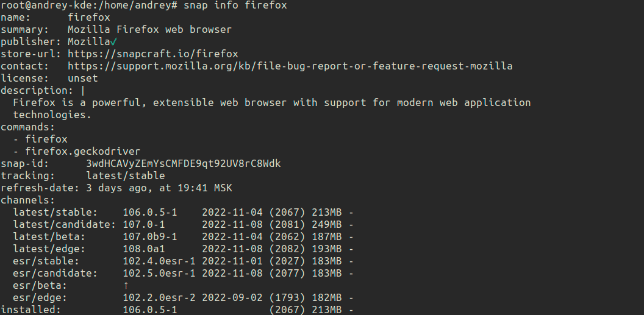Click the snap-id value string

pyautogui.click(x=183, y=163)
